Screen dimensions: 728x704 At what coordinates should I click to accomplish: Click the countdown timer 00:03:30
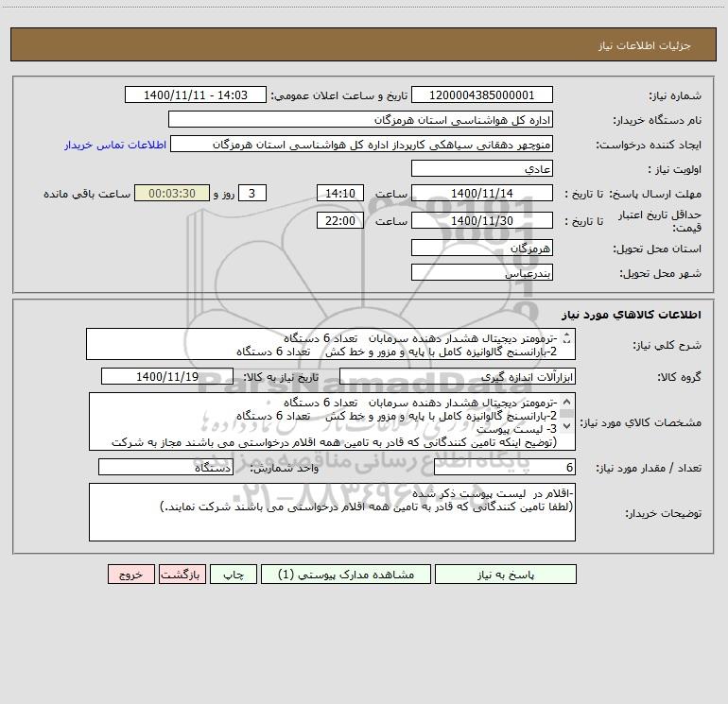(x=172, y=193)
